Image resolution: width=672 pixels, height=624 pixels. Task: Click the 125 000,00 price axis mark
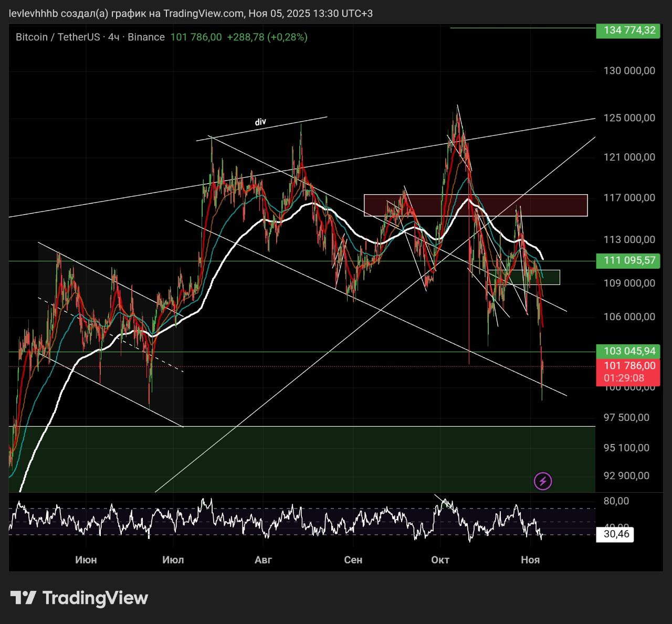[629, 118]
